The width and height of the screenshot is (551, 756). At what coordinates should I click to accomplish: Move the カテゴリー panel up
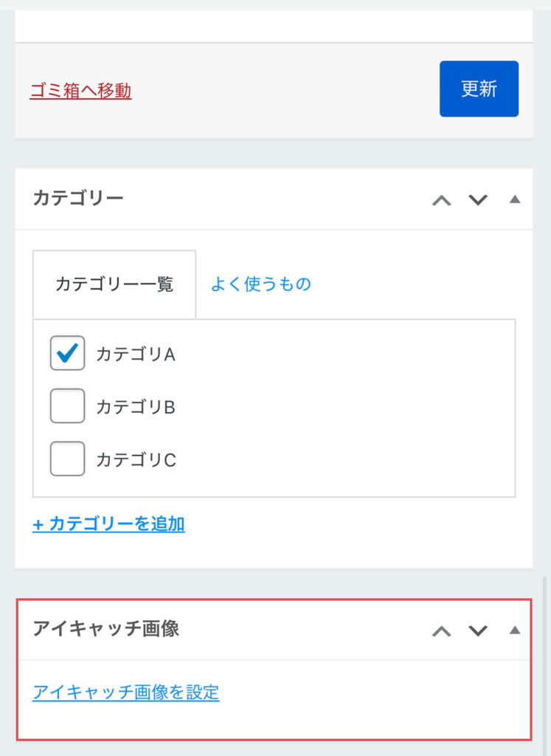click(441, 200)
